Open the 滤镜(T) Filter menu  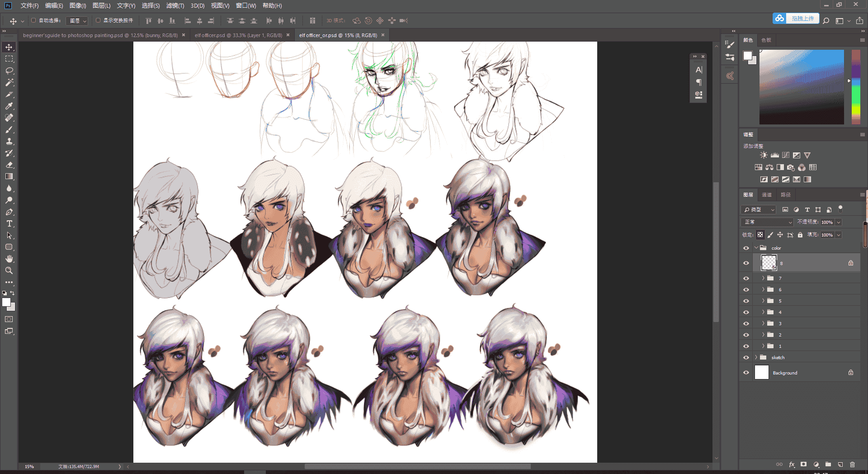[x=175, y=5]
